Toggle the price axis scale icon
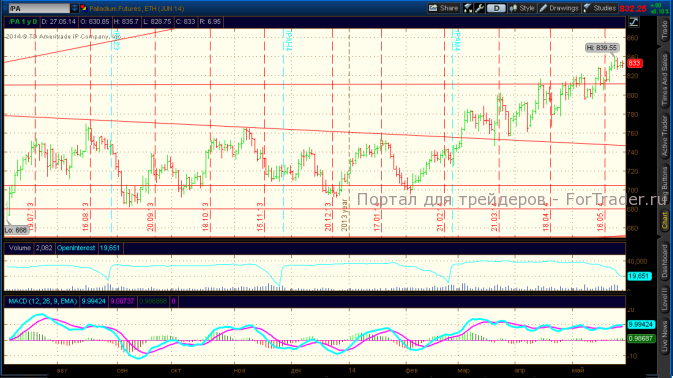 [634, 22]
